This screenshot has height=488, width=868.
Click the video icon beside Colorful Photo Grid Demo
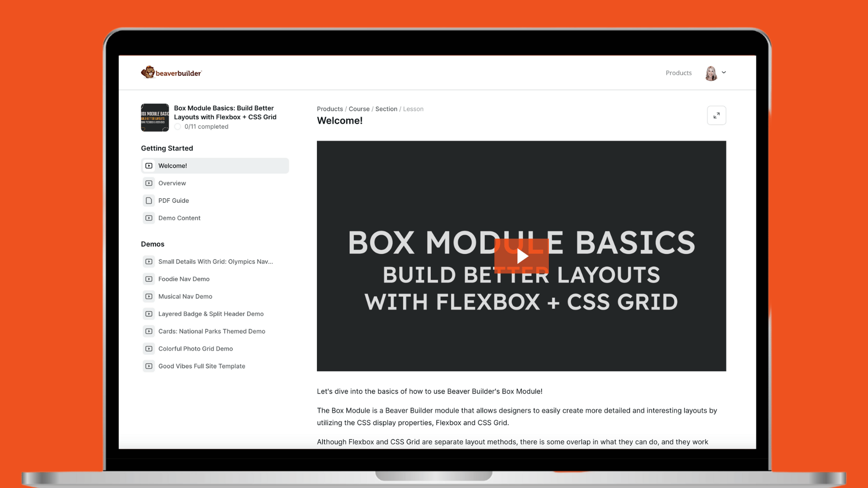(149, 349)
